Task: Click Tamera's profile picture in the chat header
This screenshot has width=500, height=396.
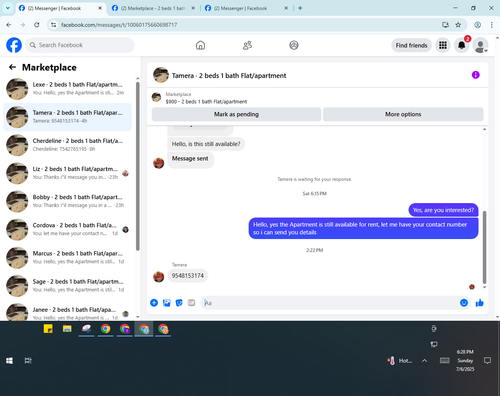Action: (x=161, y=75)
